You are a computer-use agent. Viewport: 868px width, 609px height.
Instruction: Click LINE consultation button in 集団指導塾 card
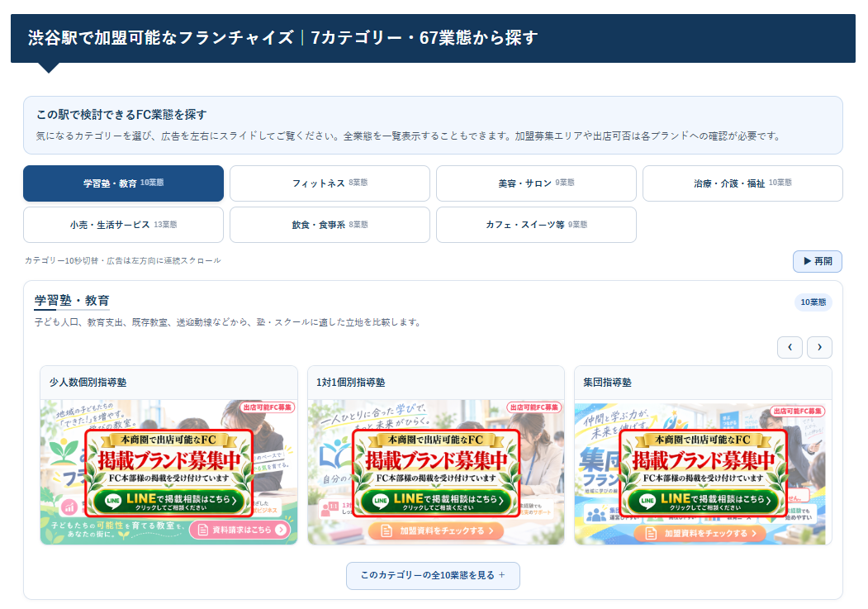[x=703, y=501]
